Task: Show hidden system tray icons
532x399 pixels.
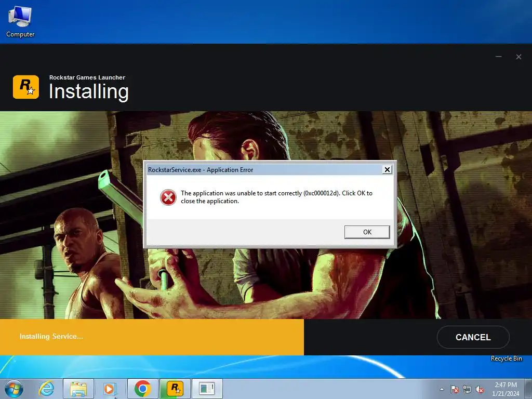Action: pyautogui.click(x=442, y=389)
